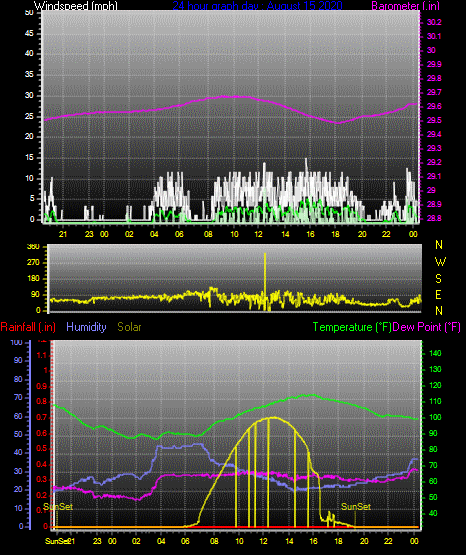Click '0.7' on the red rainfall axis

click(42, 417)
